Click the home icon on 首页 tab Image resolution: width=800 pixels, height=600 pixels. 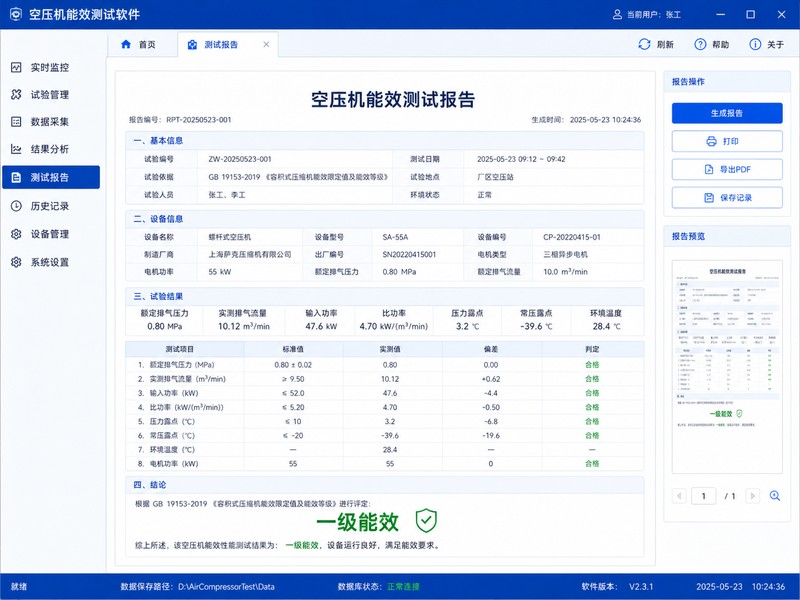(126, 44)
